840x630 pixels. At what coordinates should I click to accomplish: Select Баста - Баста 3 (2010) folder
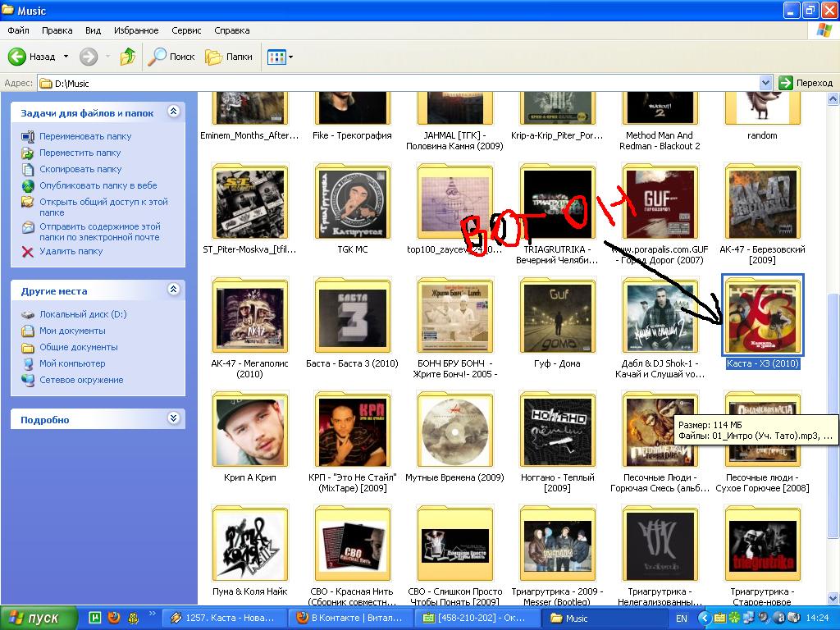pyautogui.click(x=353, y=316)
